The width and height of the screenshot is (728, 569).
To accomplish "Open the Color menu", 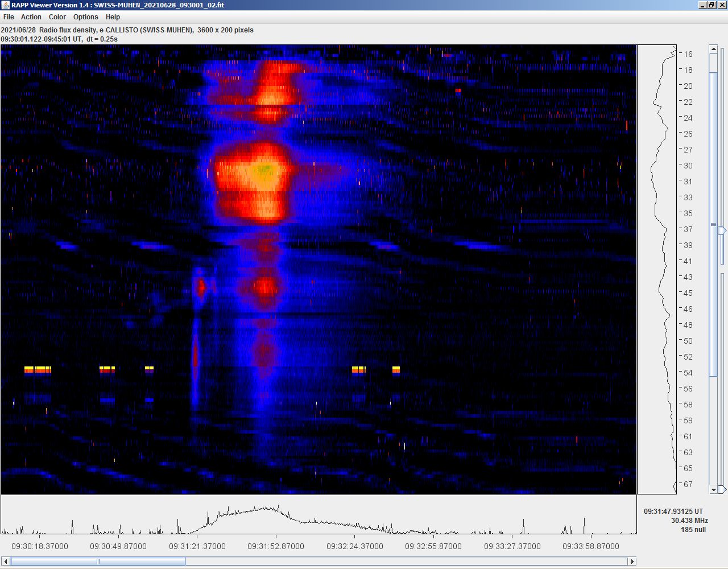I will tap(57, 17).
